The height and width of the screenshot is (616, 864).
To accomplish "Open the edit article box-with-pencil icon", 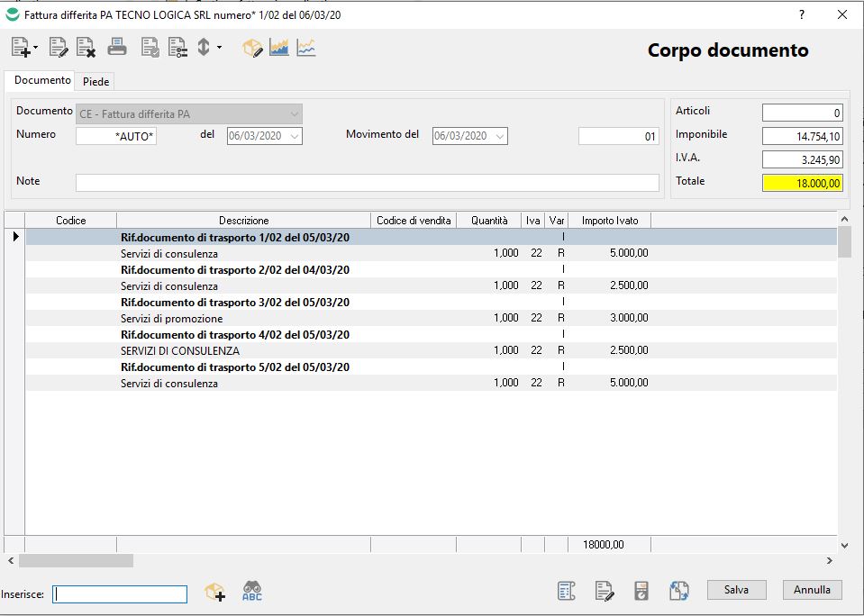I will click(252, 48).
